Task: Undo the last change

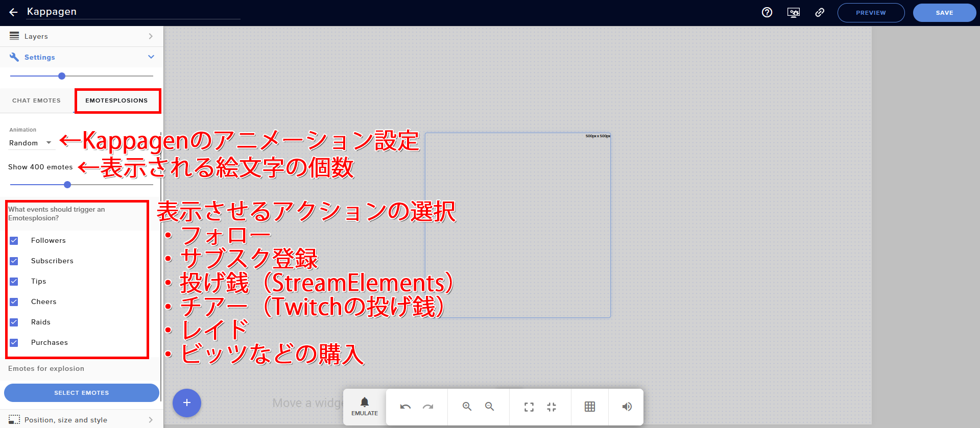Action: pyautogui.click(x=405, y=407)
